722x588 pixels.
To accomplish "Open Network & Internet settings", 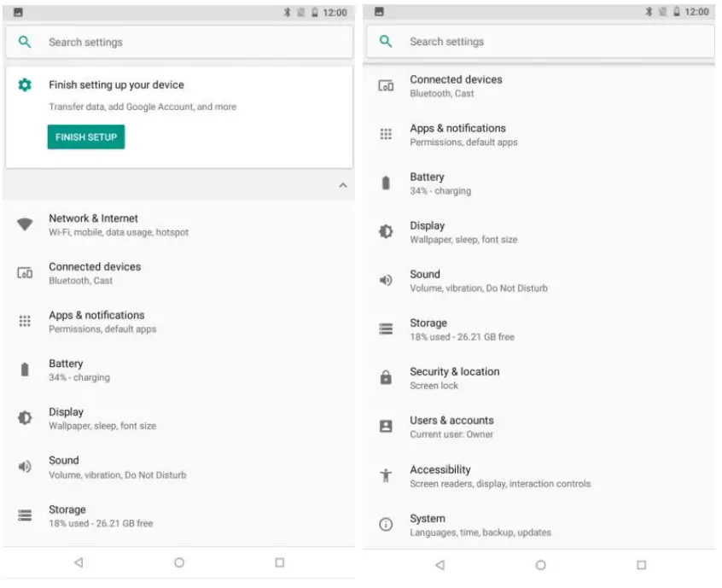I will (x=179, y=224).
